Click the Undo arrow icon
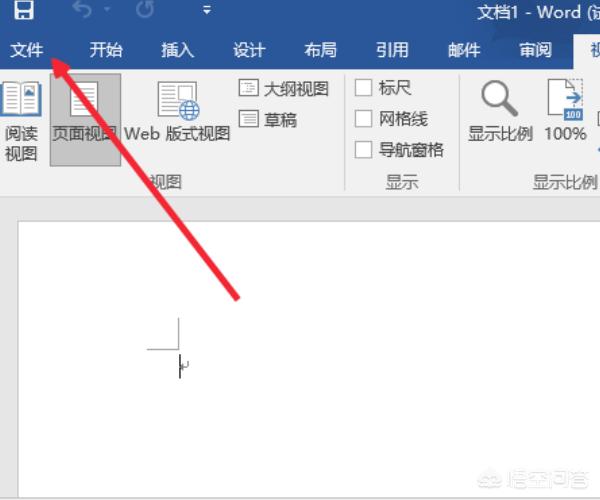 pyautogui.click(x=82, y=10)
